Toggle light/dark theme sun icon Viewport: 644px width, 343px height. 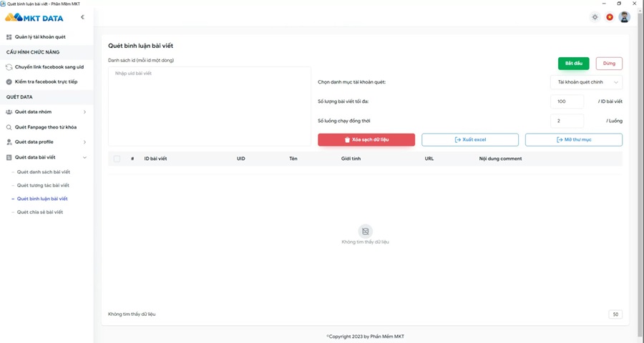click(595, 17)
